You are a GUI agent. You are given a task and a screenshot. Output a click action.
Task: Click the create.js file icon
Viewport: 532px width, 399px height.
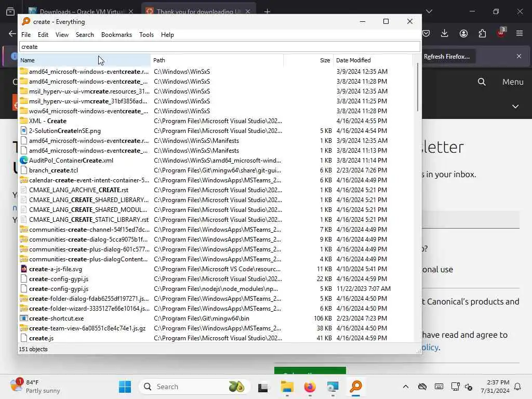coord(24,338)
